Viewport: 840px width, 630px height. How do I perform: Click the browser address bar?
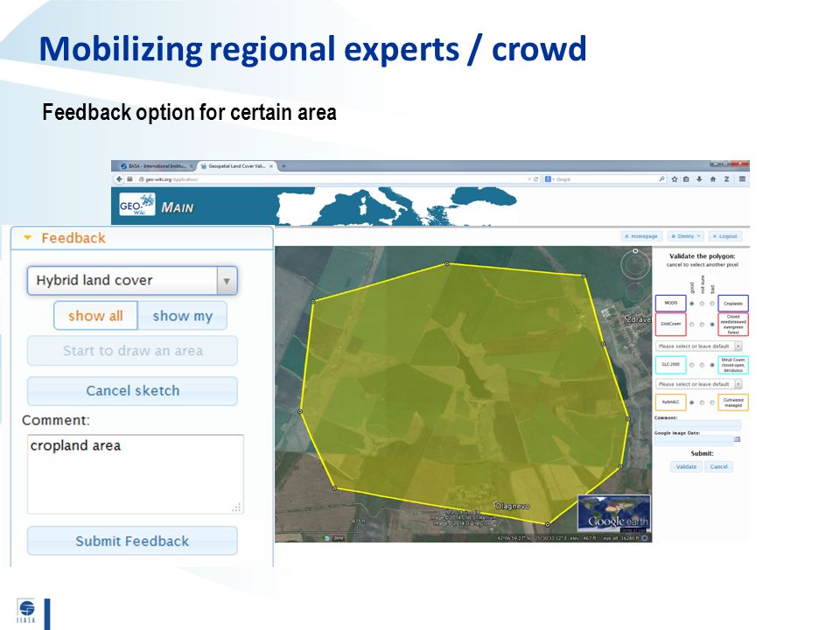[x=332, y=178]
